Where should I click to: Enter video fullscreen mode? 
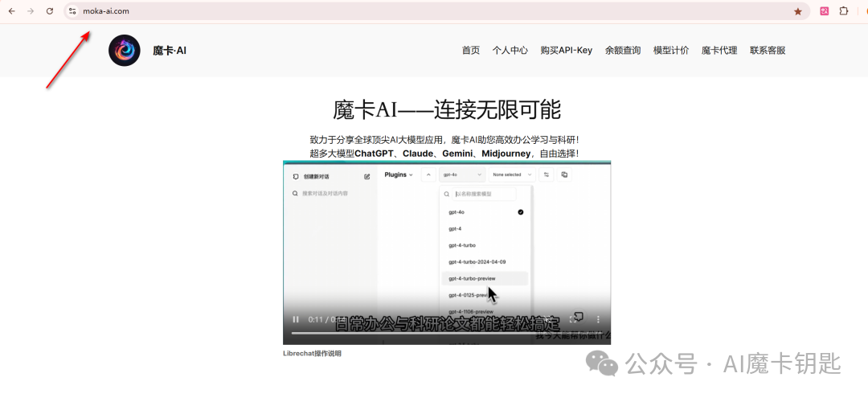[574, 319]
